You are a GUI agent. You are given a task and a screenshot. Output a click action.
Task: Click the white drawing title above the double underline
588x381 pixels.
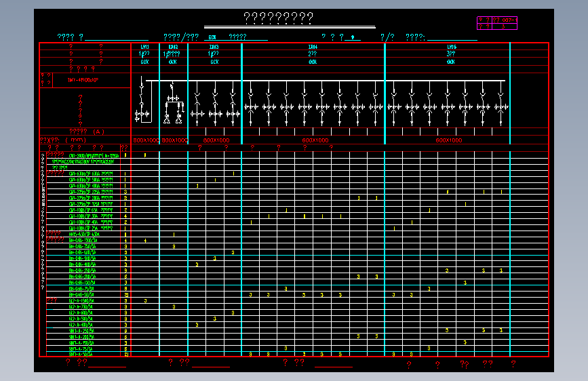[x=278, y=18]
